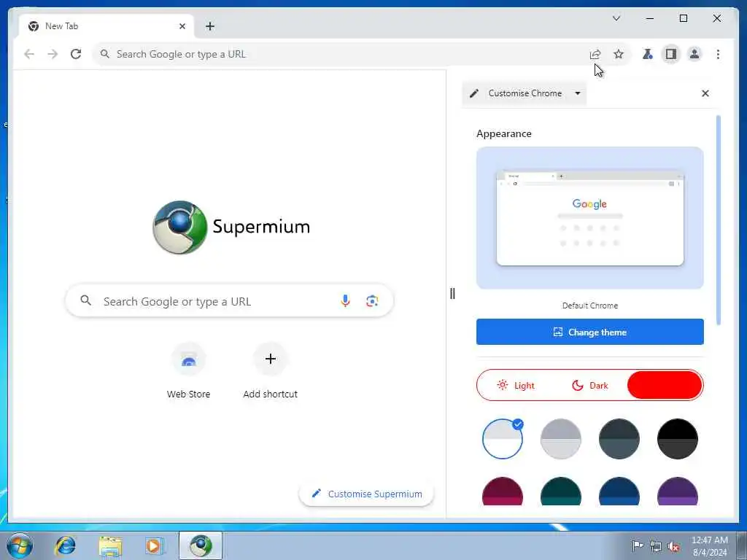
Task: Pick the maroon colour swatch
Action: click(502, 491)
